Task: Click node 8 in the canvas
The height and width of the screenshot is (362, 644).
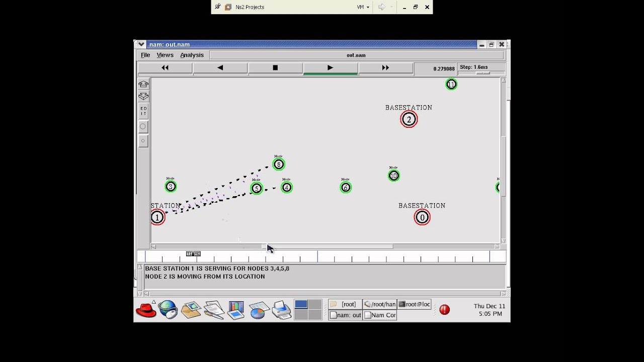Action: pos(279,164)
